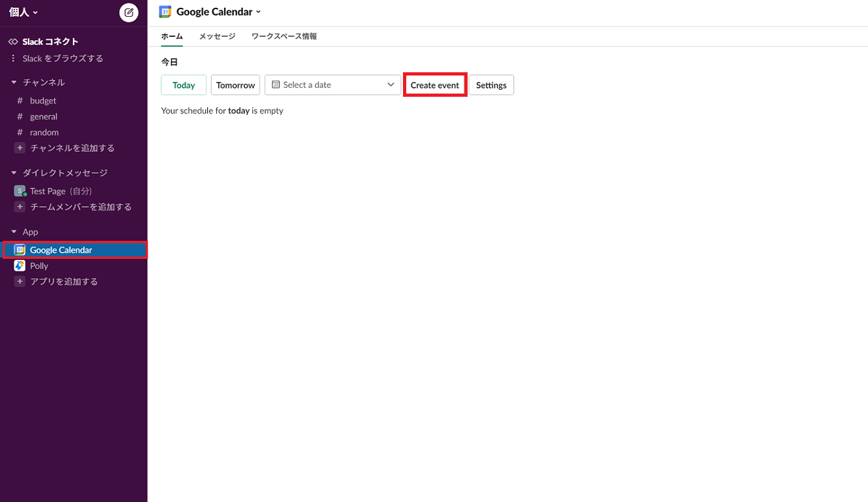
Task: Click plus icon beside チャンネルを追加する
Action: click(19, 148)
